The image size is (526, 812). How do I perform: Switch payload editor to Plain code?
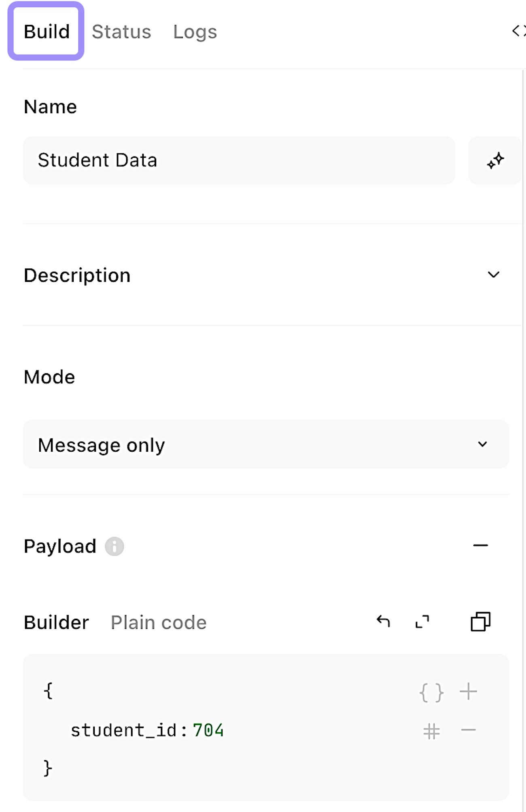pyautogui.click(x=159, y=622)
